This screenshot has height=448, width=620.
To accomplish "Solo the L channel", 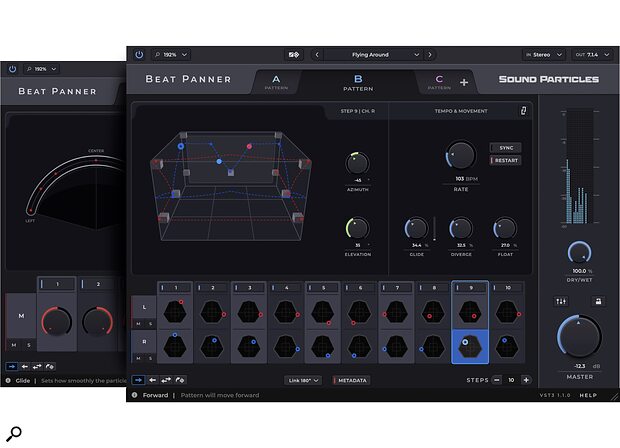I will (150, 324).
